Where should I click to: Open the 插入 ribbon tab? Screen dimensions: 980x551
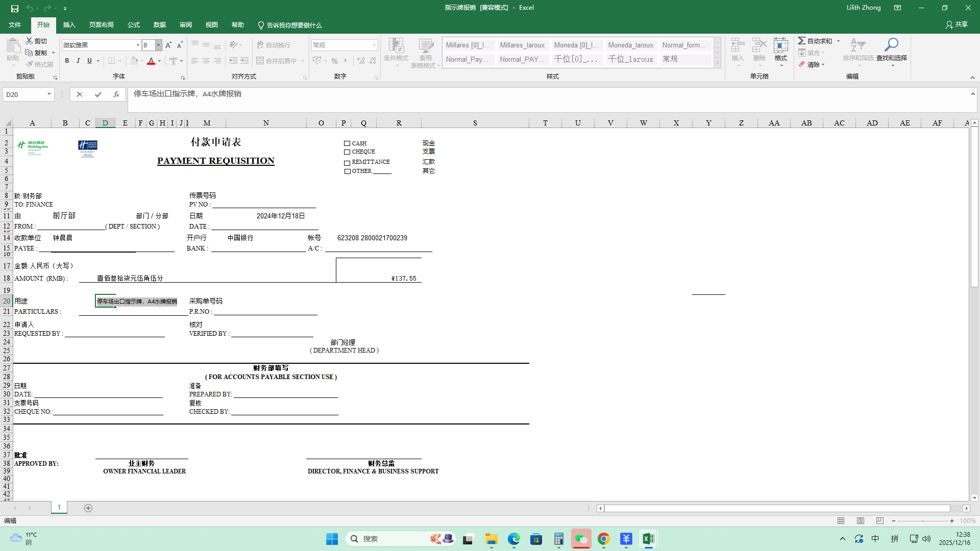pos(69,25)
